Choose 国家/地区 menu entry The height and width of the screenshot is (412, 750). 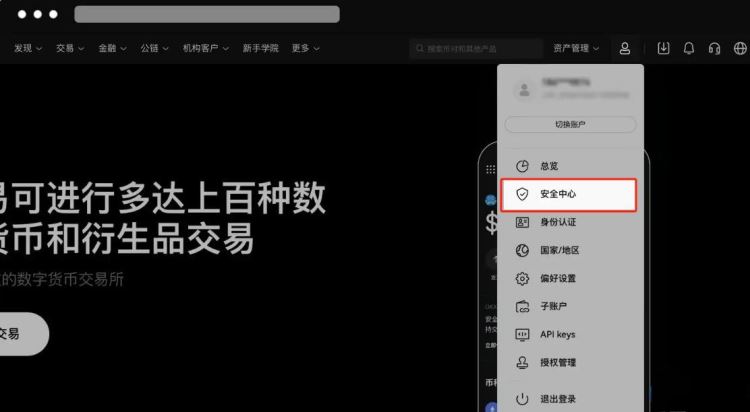pyautogui.click(x=559, y=250)
